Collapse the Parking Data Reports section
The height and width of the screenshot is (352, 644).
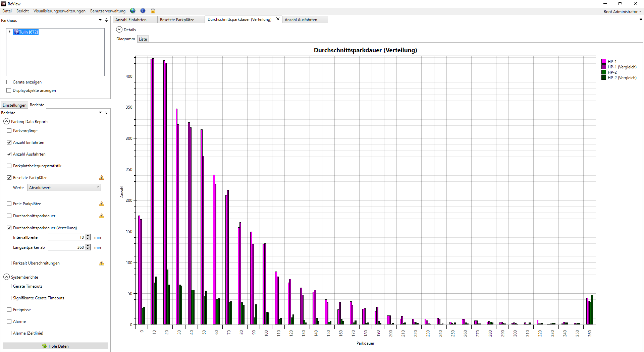pyautogui.click(x=6, y=121)
